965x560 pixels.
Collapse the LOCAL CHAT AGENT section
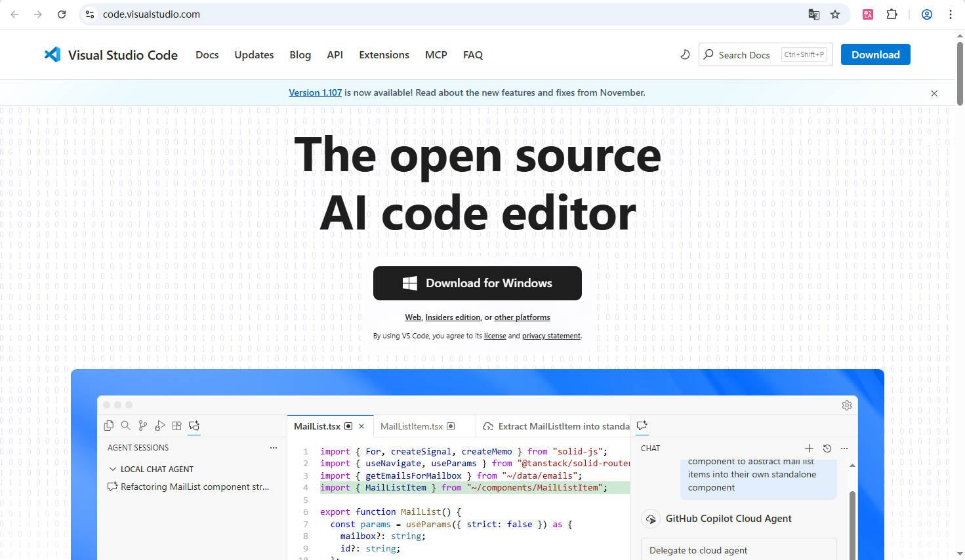click(113, 470)
